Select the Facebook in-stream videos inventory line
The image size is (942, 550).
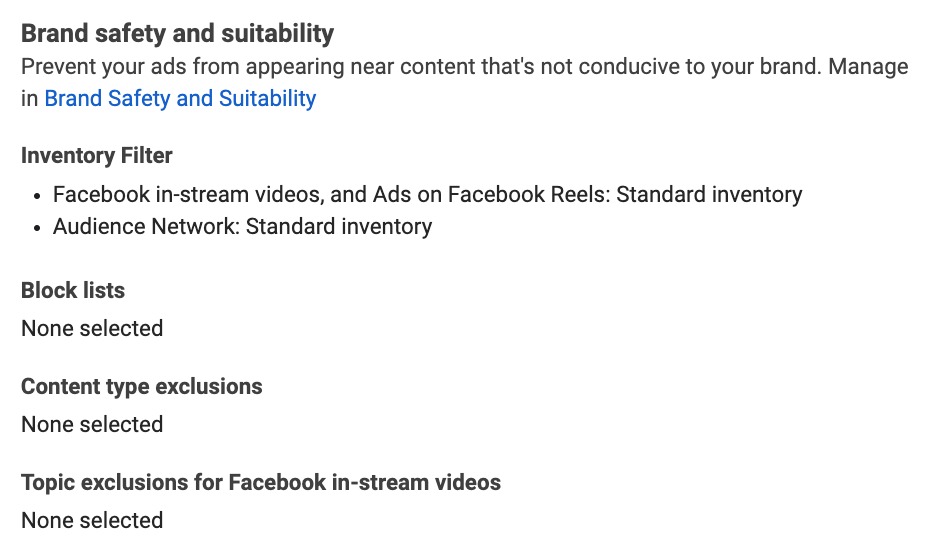coord(427,194)
